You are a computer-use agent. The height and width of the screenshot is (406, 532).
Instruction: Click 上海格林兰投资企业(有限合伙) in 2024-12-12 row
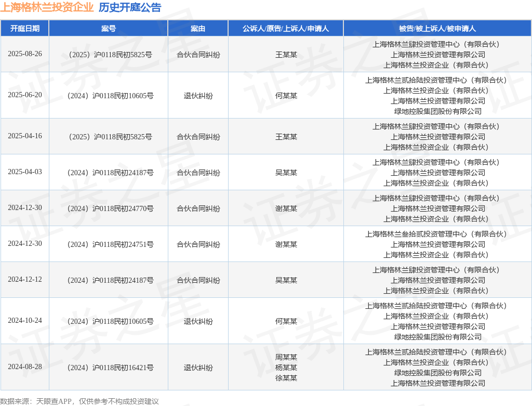436,291
